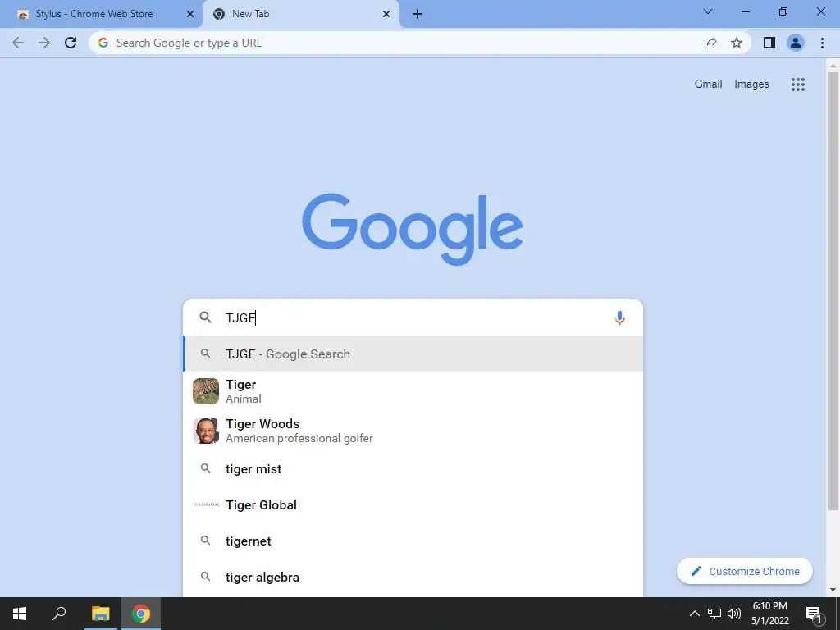Image resolution: width=840 pixels, height=630 pixels.
Task: Open the notification center icon
Action: pyautogui.click(x=813, y=614)
